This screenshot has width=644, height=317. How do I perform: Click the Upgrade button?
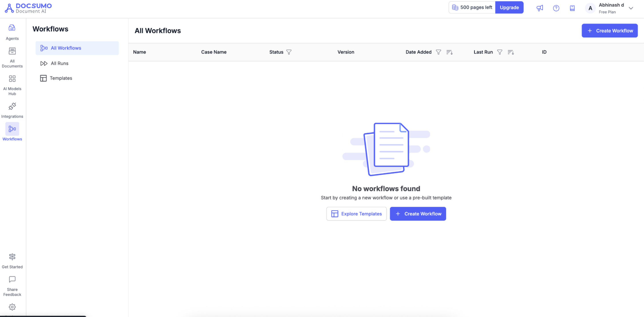point(509,8)
